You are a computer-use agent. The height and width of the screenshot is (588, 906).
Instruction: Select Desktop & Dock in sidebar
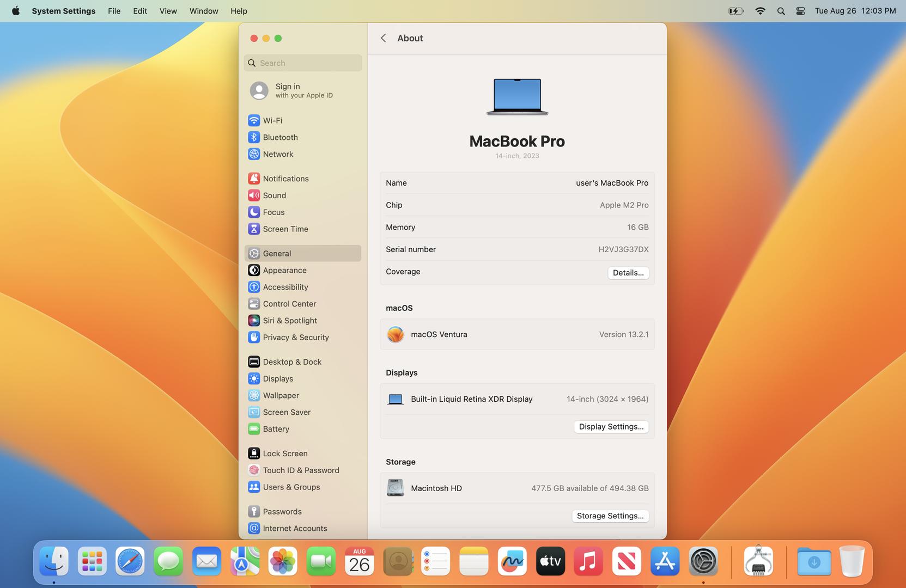pos(302,362)
